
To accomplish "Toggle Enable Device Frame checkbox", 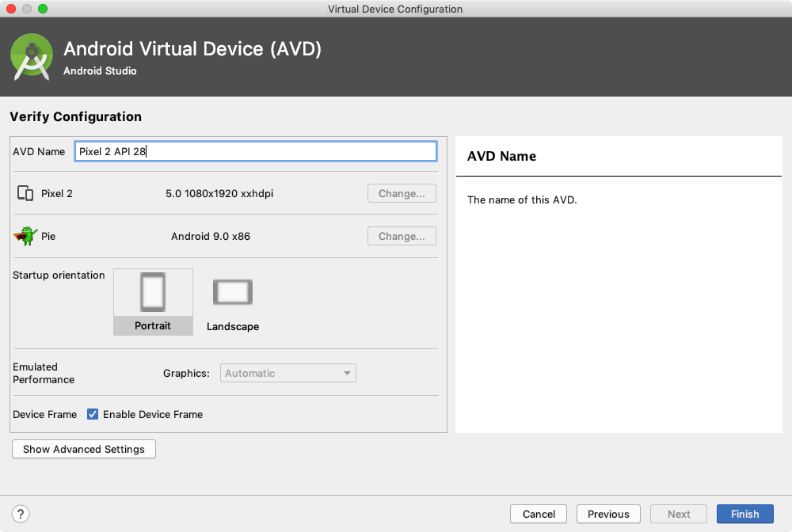I will 93,414.
